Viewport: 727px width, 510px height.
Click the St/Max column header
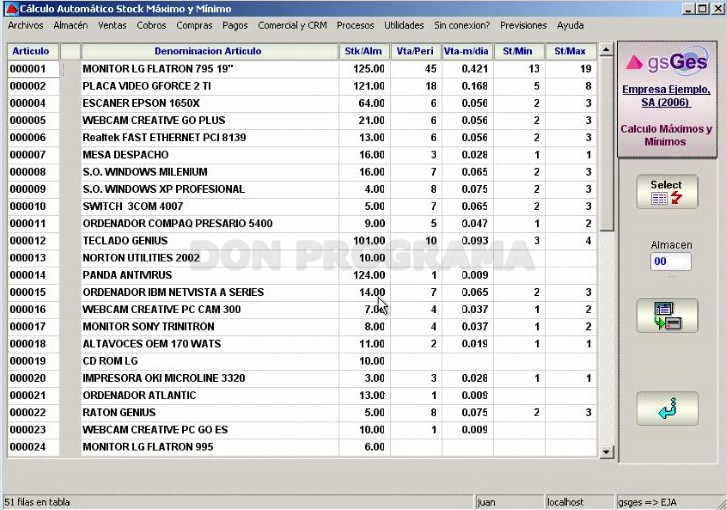point(570,51)
